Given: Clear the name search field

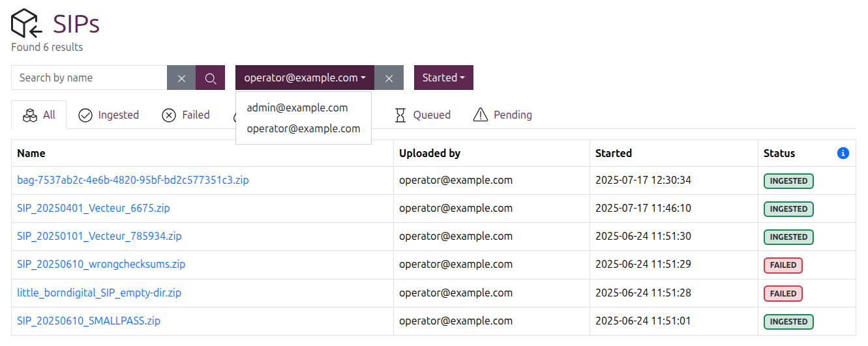Looking at the screenshot, I should click(181, 78).
